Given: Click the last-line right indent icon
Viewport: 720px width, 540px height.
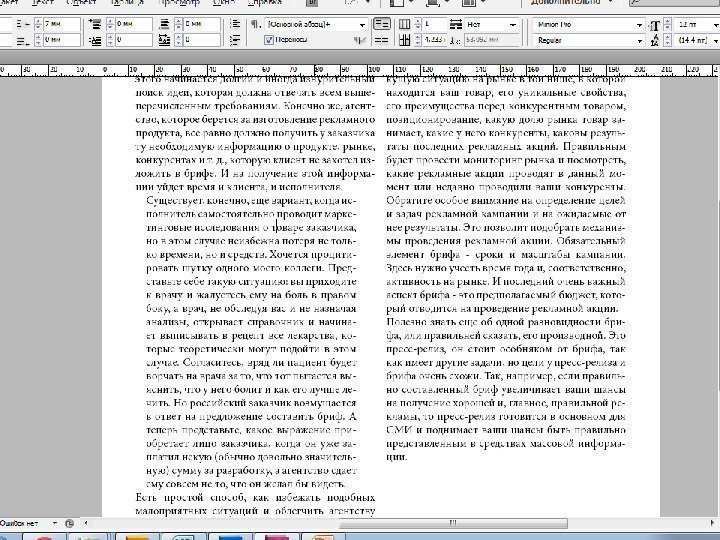Looking at the screenshot, I should point(22,41).
